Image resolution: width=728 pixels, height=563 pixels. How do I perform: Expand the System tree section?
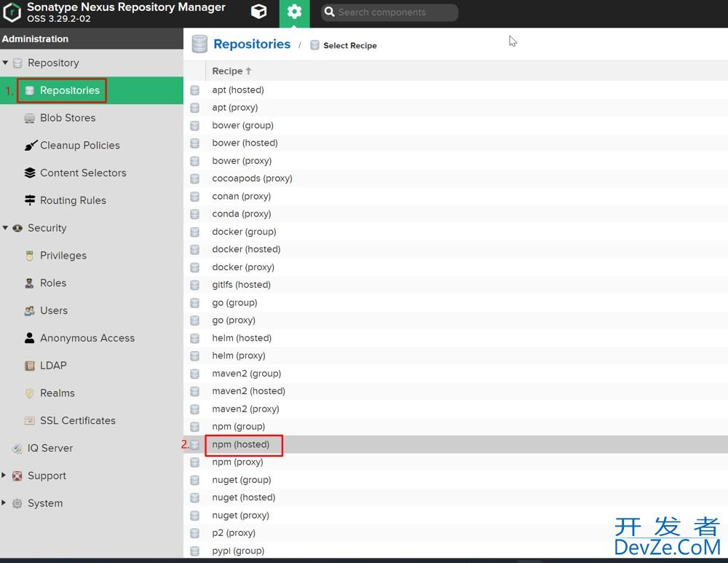click(x=4, y=503)
